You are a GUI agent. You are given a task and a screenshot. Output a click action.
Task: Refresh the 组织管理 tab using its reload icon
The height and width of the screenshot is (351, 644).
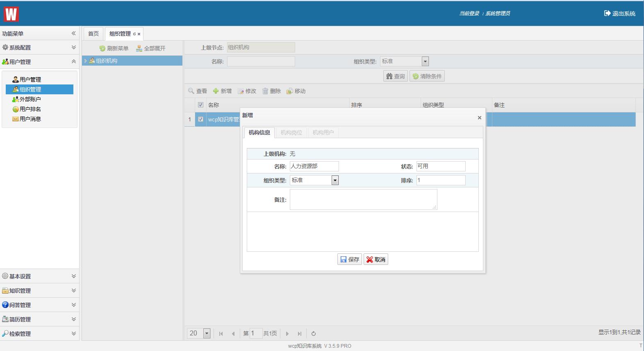pos(134,34)
